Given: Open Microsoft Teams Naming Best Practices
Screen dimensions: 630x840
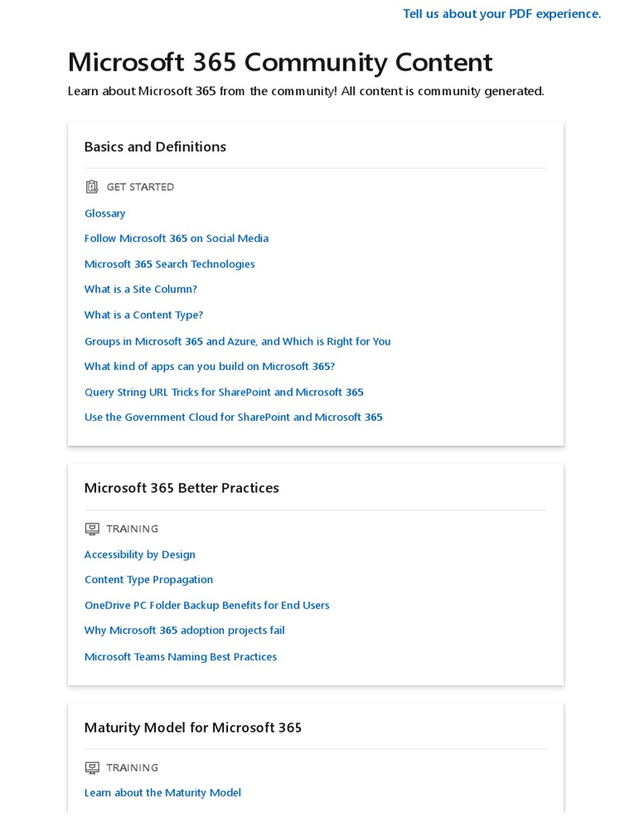Looking at the screenshot, I should (180, 657).
